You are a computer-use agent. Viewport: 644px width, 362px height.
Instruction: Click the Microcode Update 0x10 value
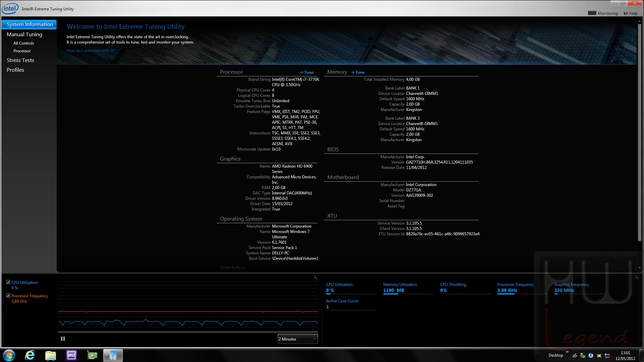(276, 149)
